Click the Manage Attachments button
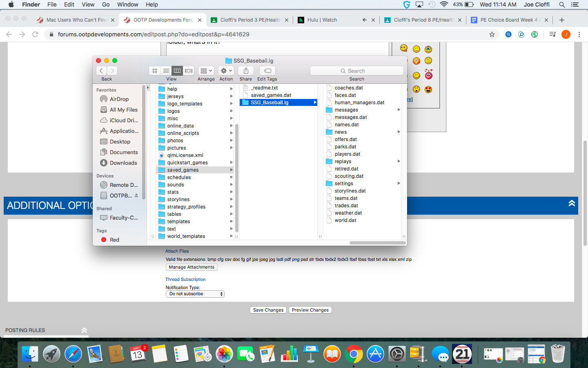Viewport: 588px width, 368px height. point(192,267)
